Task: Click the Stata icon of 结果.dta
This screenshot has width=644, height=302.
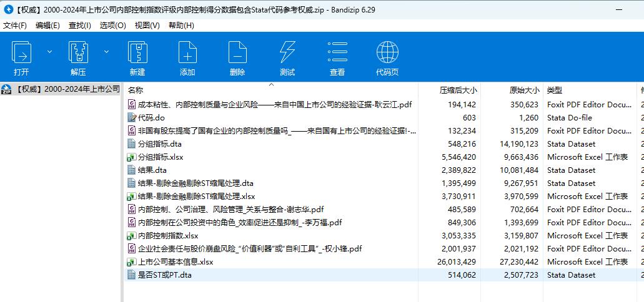Action: (132, 170)
